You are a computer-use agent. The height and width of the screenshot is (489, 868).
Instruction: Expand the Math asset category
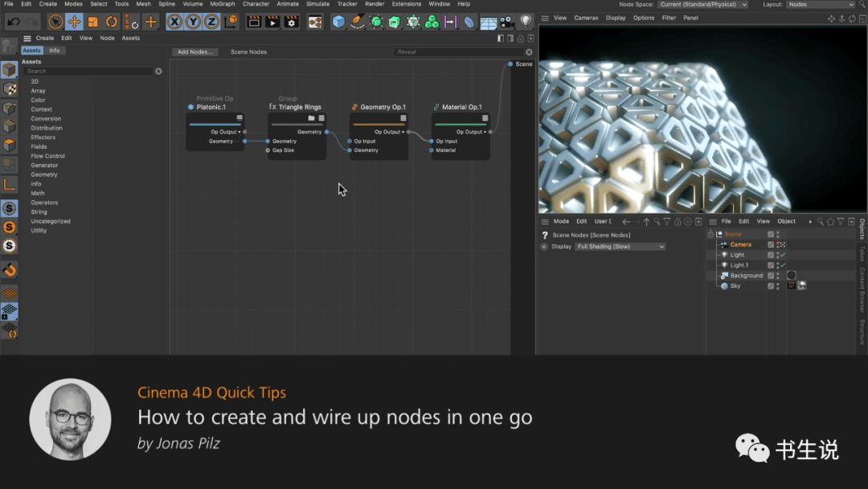38,193
